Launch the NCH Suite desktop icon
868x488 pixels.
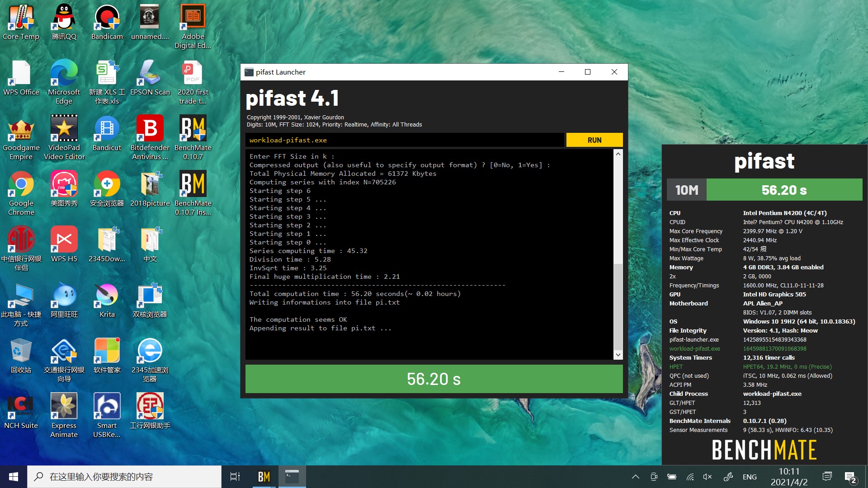[x=21, y=411]
